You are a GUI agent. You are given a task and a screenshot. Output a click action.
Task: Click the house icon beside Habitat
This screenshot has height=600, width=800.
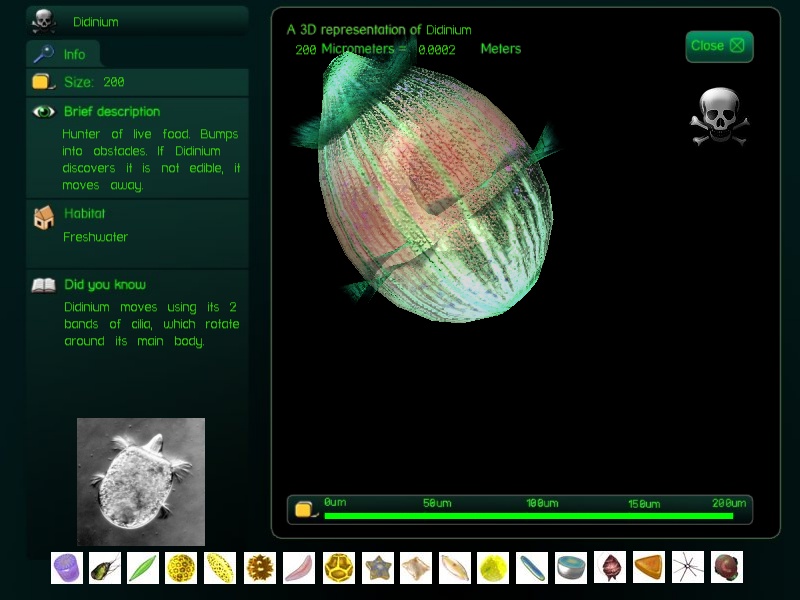pyautogui.click(x=44, y=218)
